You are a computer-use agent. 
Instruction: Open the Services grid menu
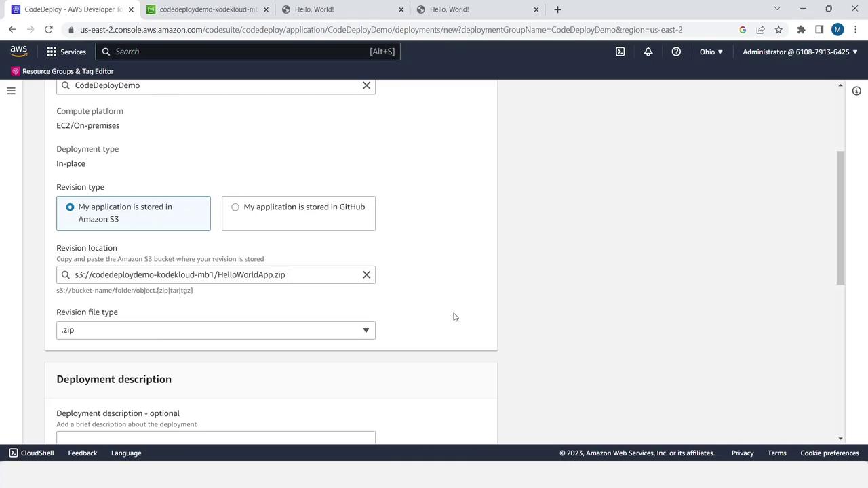52,52
